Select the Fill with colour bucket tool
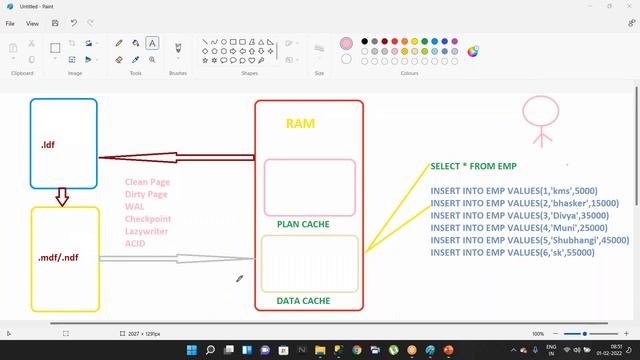 pos(136,43)
